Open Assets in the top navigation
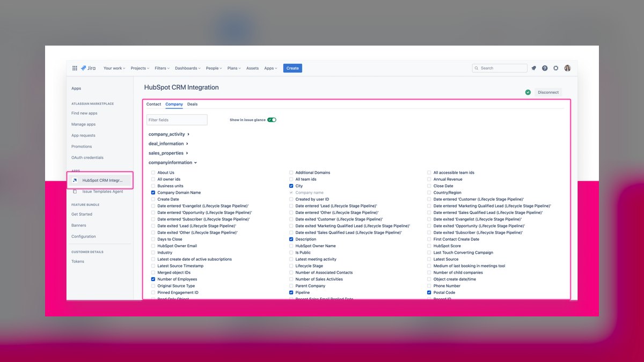This screenshot has height=362, width=644. [252, 68]
